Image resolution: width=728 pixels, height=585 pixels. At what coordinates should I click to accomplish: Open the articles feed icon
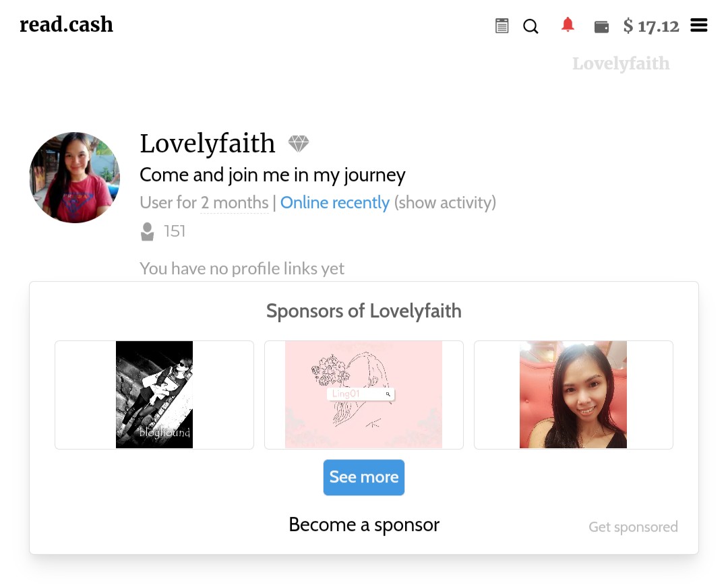coord(502,26)
